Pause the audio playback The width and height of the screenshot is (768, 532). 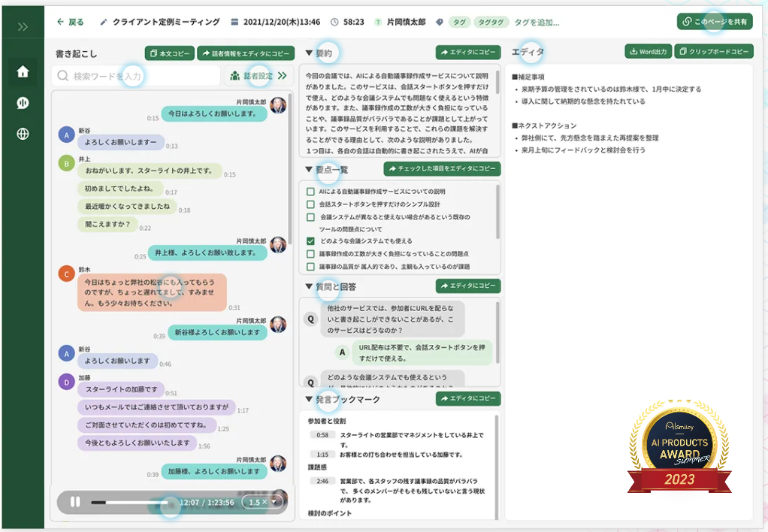[x=75, y=502]
